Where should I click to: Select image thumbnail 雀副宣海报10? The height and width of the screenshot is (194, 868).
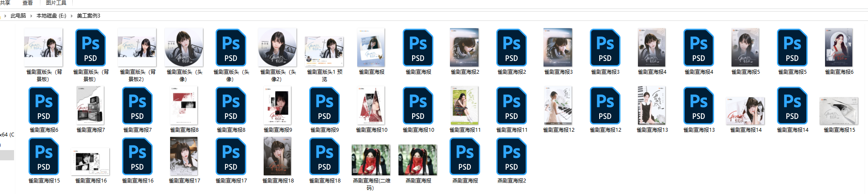pos(371,105)
